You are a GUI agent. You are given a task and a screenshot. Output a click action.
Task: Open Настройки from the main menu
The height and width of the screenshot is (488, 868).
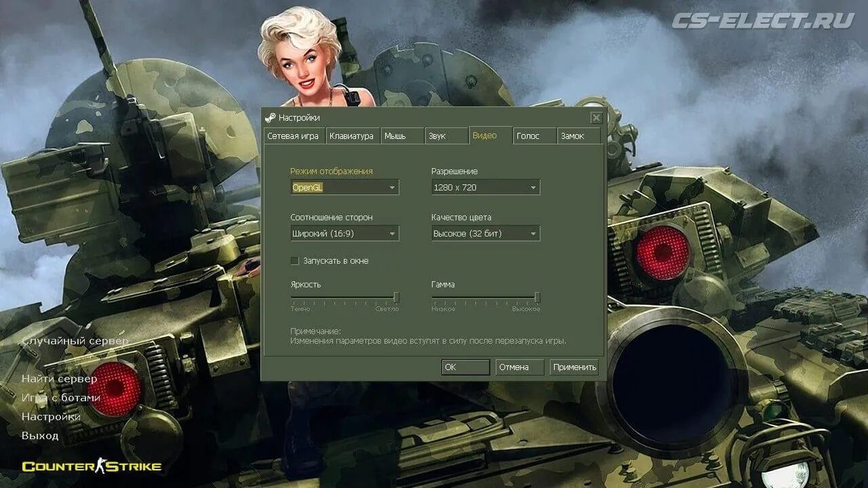(x=51, y=416)
